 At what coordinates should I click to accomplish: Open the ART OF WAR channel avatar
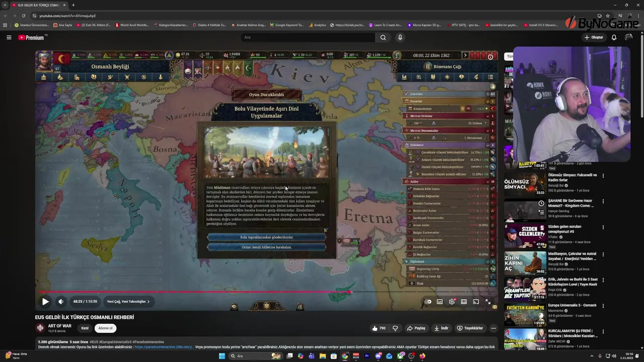pos(40,328)
